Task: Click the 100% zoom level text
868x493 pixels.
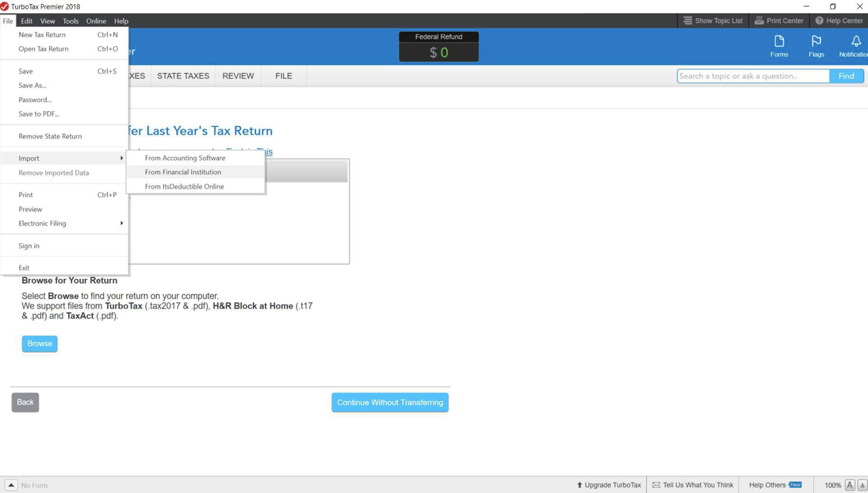Action: 833,485
